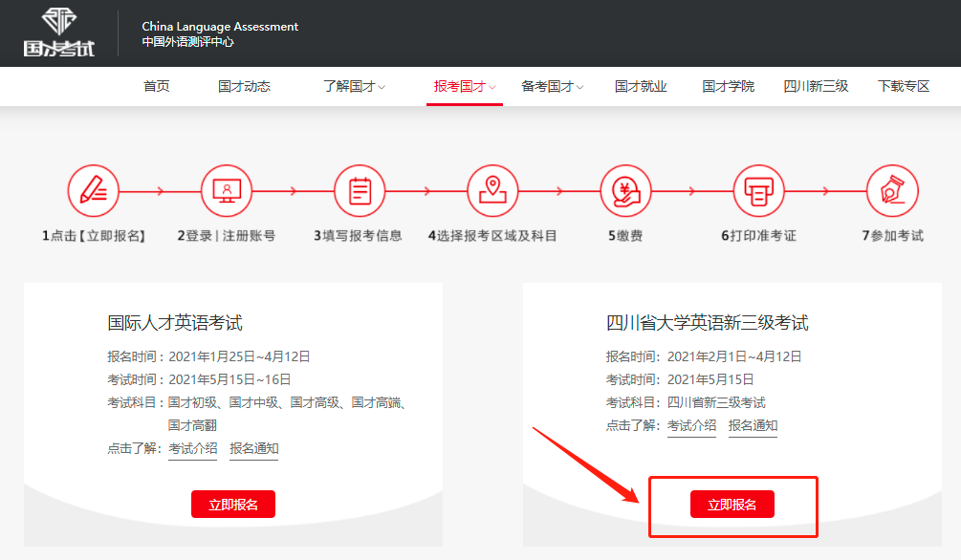Viewport: 961px width, 560px height.
Task: Expand the 了解国才 dropdown menu
Action: click(354, 86)
